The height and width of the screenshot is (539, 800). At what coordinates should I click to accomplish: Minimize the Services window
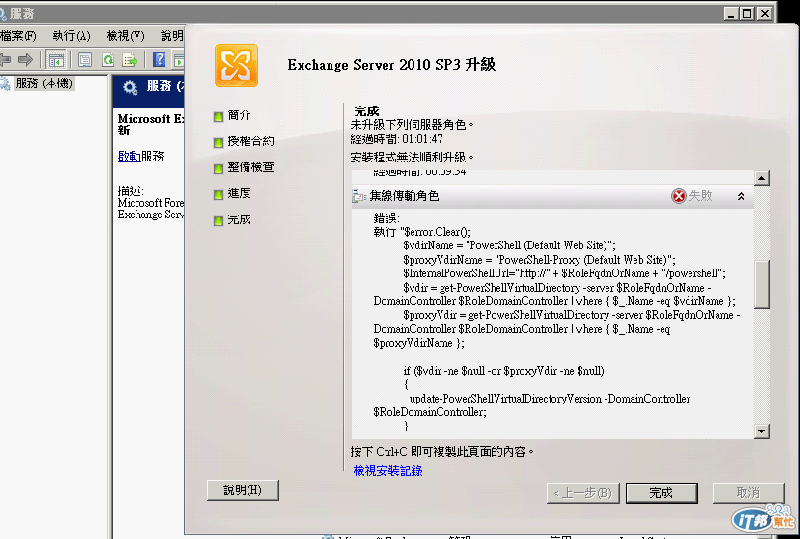pyautogui.click(x=732, y=14)
